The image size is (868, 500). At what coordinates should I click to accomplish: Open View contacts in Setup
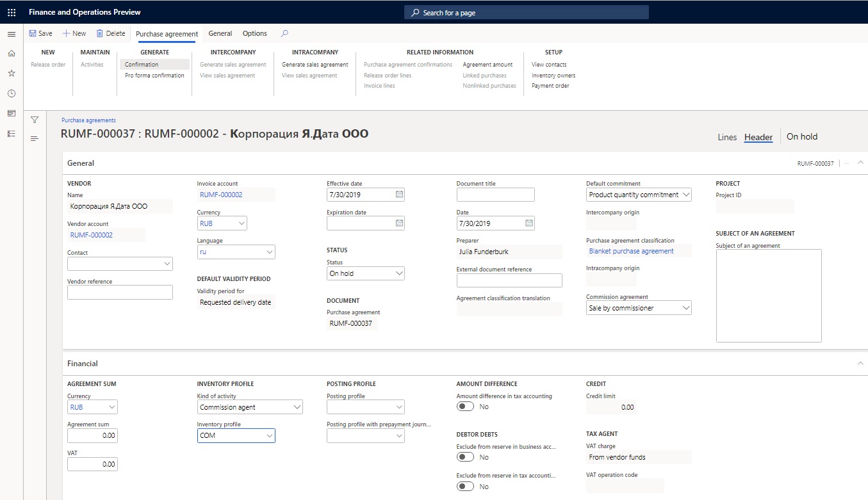pyautogui.click(x=549, y=65)
